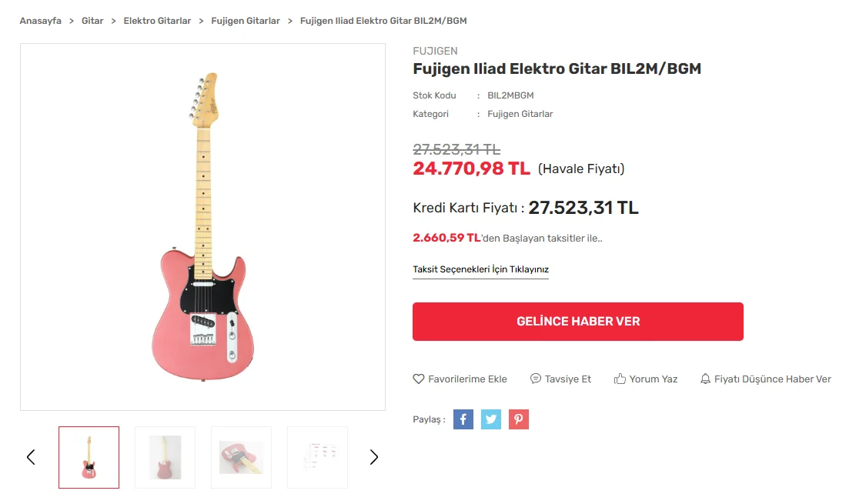Navigate to the Gitar breadcrumb
The image size is (846, 504).
coord(92,21)
